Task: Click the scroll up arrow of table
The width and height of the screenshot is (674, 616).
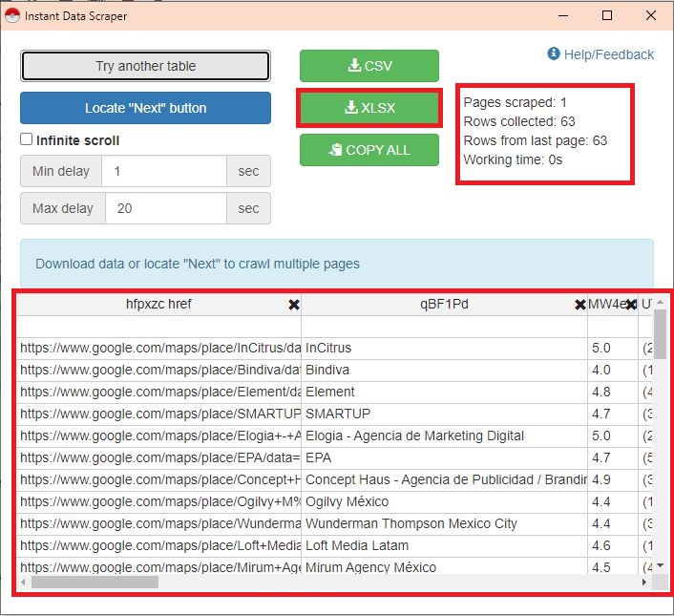Action: [660, 303]
